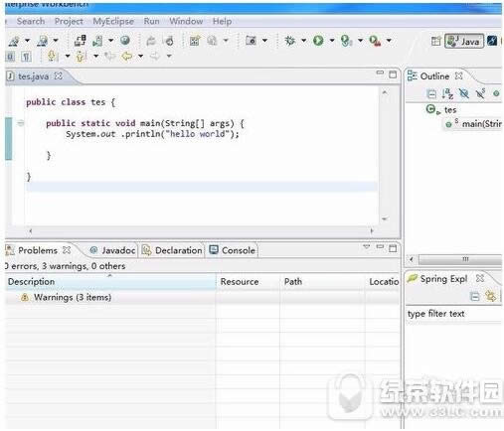Collapse the main method fold marker
504x431 pixels.
(x=21, y=123)
